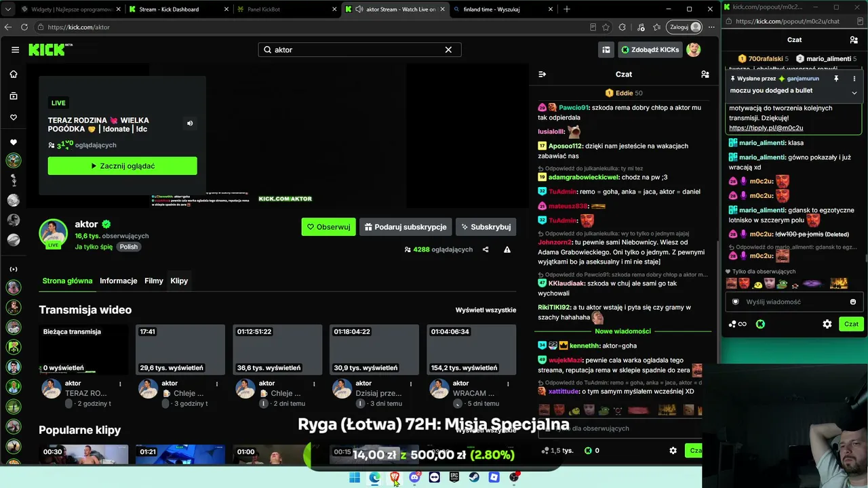This screenshot has height=488, width=868.
Task: Search for "aktor" in Kick search box
Action: click(x=359, y=49)
